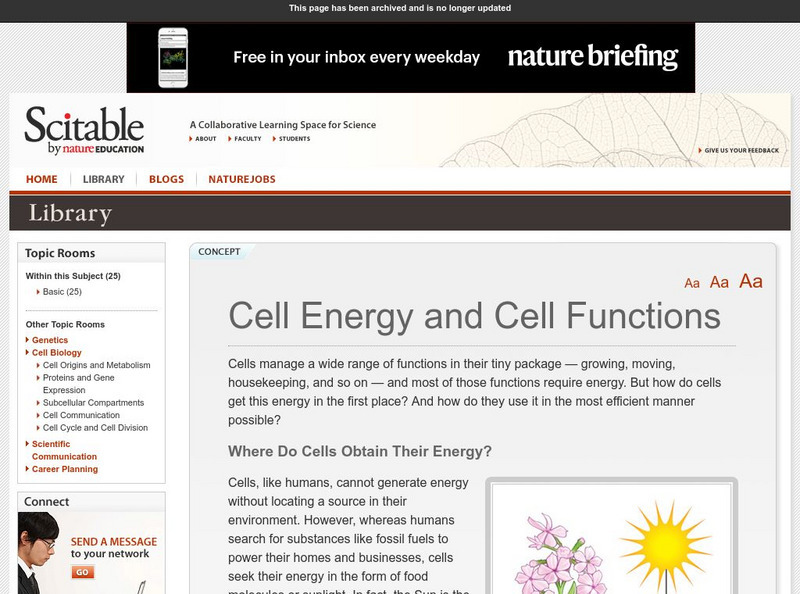
Task: Open the Faculty link in the header
Action: [x=247, y=139]
